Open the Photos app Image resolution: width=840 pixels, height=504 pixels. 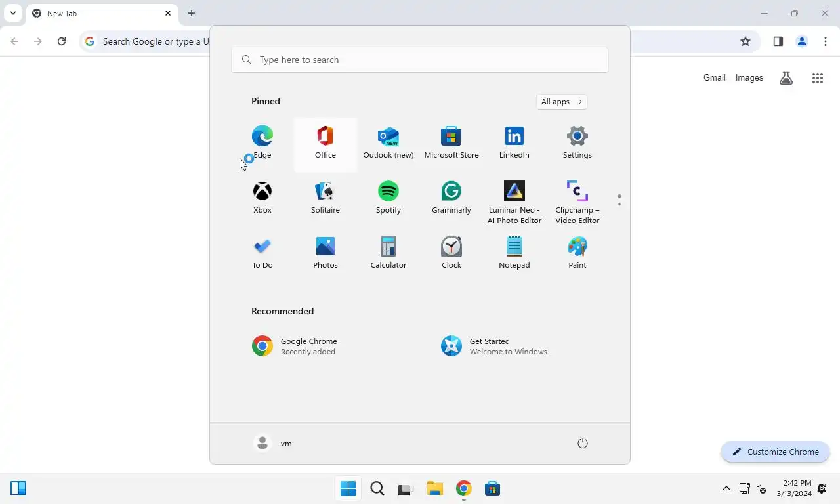[325, 253]
